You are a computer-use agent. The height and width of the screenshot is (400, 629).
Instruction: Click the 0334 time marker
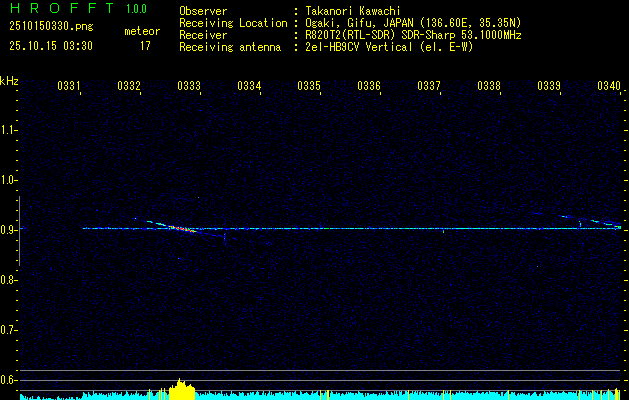pos(249,86)
